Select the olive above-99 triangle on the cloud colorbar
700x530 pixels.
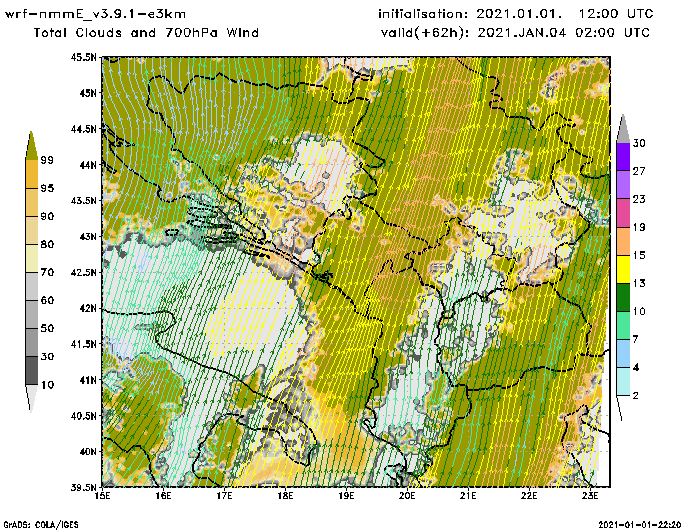pos(31,146)
